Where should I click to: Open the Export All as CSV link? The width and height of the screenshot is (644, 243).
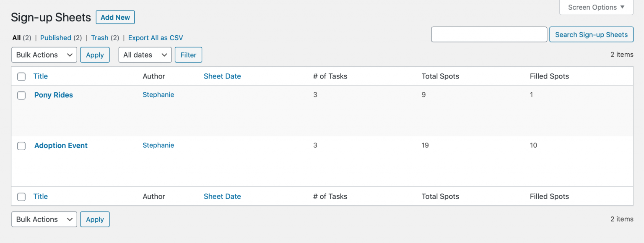click(156, 38)
